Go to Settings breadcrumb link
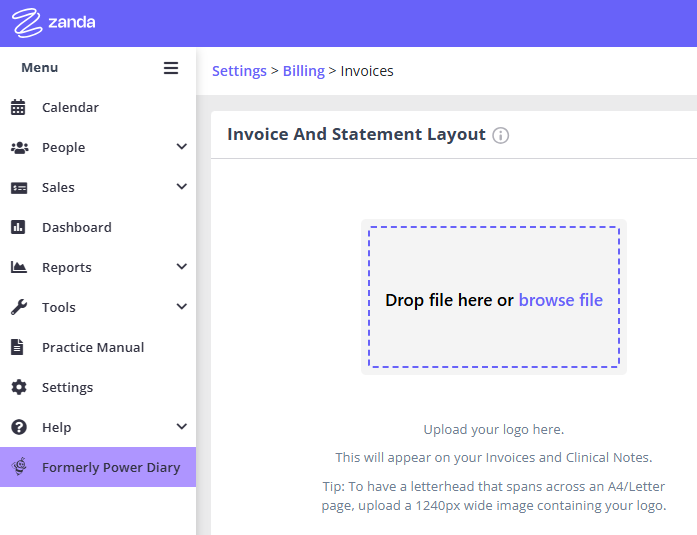697x535 pixels. pyautogui.click(x=239, y=71)
